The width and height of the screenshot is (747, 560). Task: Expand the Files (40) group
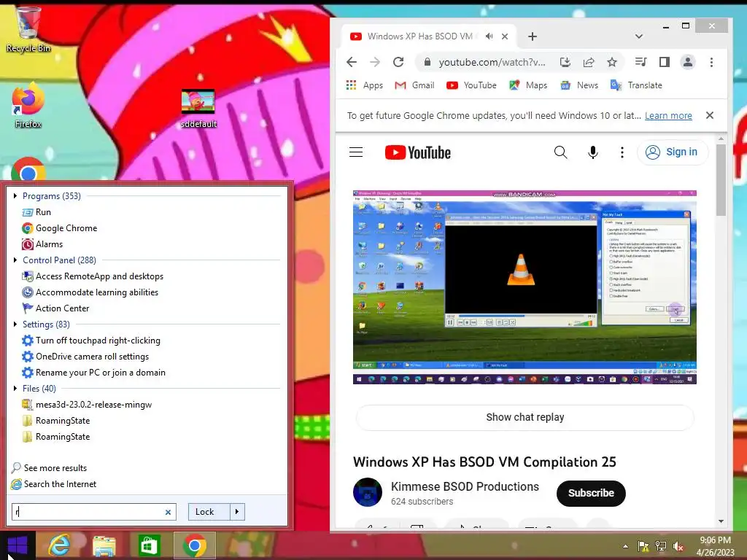coord(15,389)
